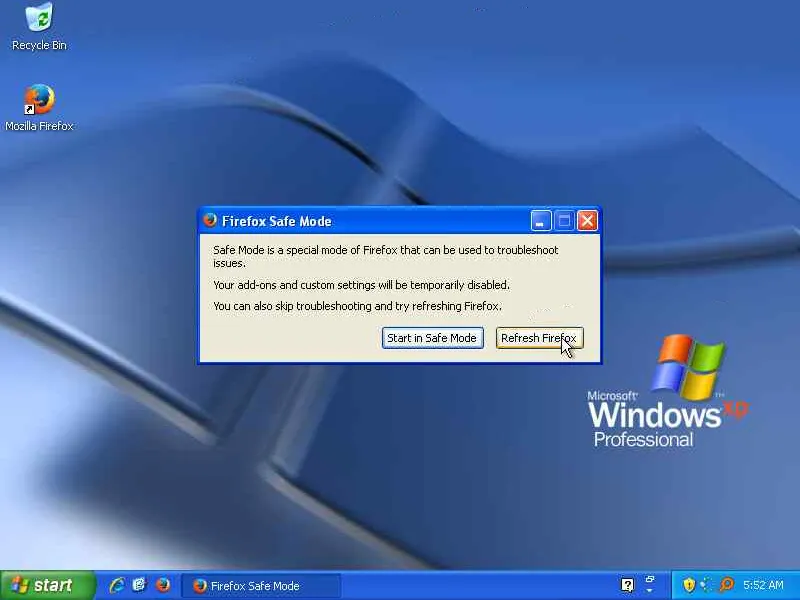
Task: Choose the Refresh Firefox button
Action: [x=539, y=338]
